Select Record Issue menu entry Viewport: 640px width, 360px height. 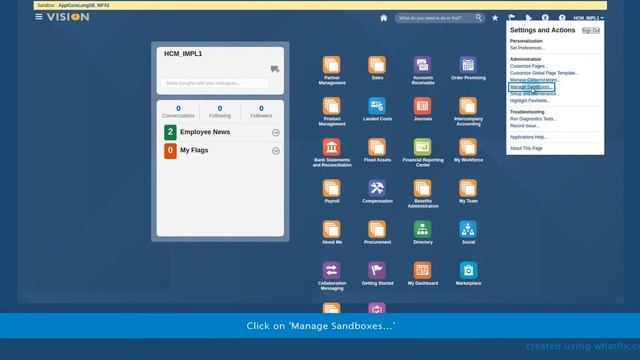(524, 126)
